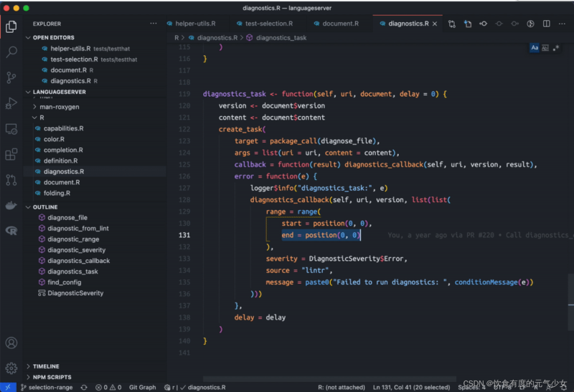Open color.R in file tree
Viewport: 574px width, 392px height.
point(95,139)
